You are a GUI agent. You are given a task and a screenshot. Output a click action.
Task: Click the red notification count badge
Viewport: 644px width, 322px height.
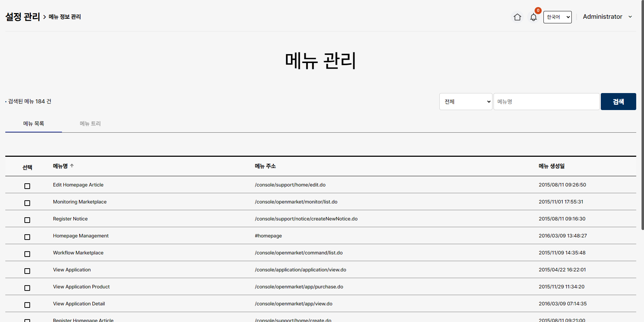538,11
